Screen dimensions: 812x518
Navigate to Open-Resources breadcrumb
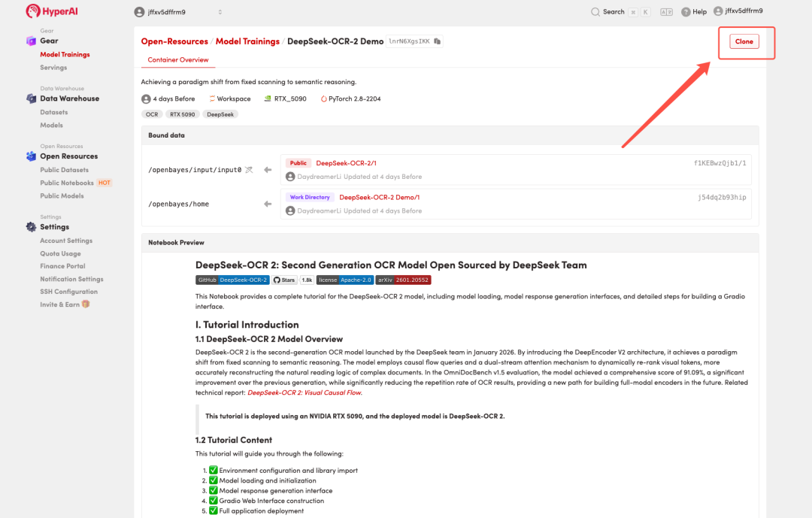click(174, 41)
